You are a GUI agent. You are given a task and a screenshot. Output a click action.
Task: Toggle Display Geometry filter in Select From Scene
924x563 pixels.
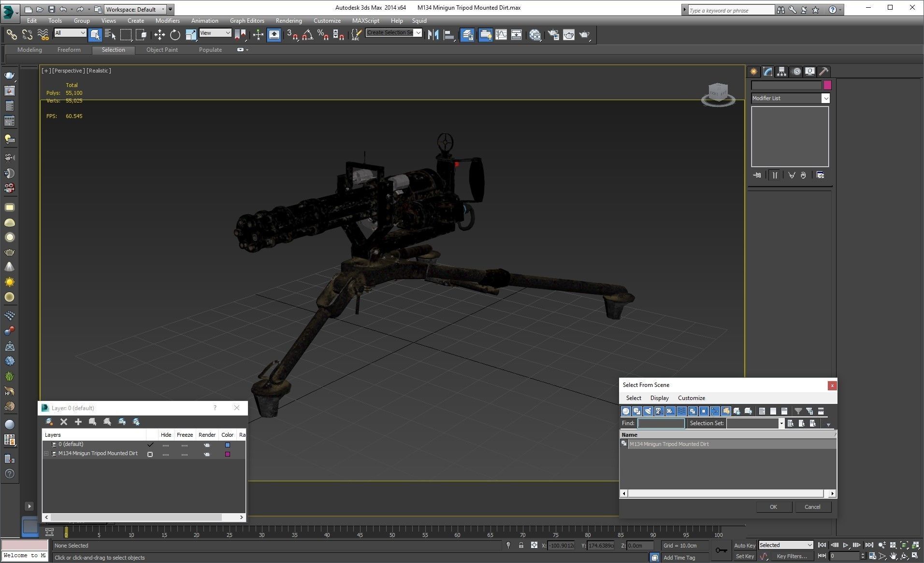pyautogui.click(x=626, y=411)
